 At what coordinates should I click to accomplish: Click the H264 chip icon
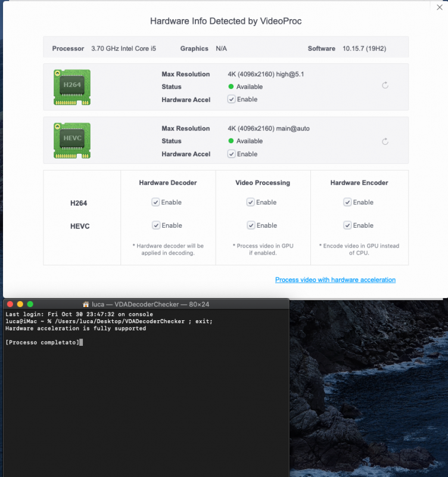click(72, 87)
